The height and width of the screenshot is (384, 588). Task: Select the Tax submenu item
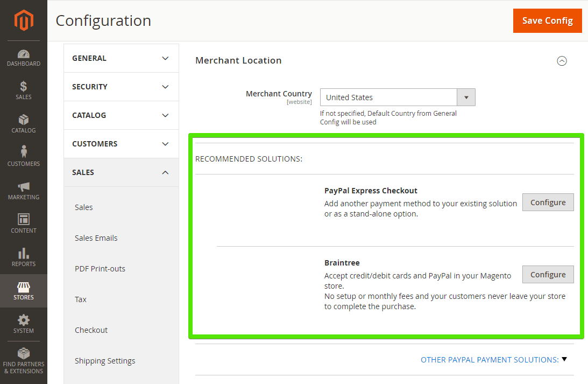click(x=80, y=299)
